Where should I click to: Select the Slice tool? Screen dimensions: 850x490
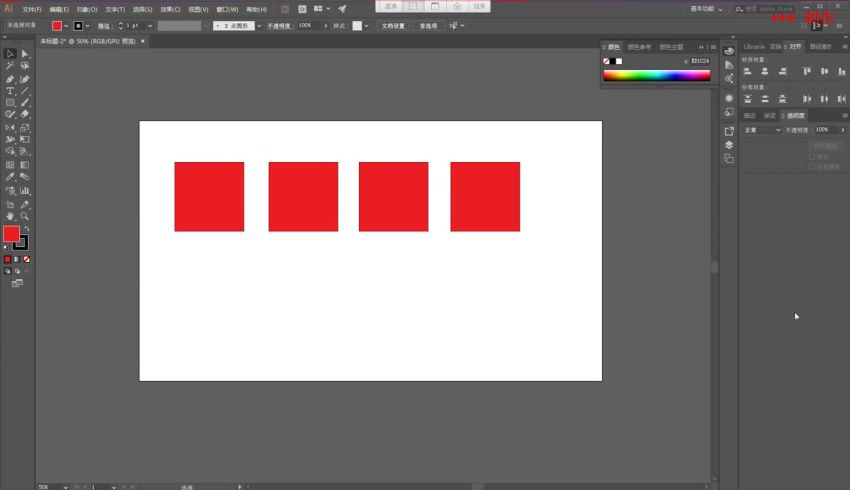coord(24,204)
